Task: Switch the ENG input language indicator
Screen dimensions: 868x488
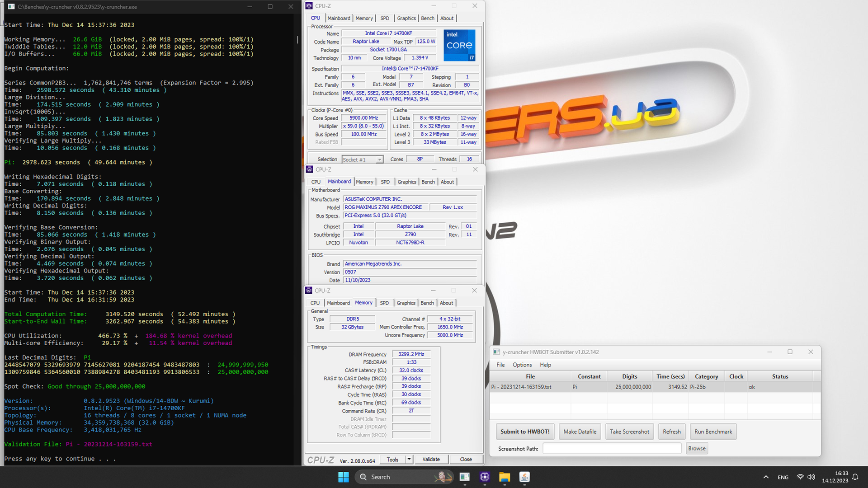Action: coord(783,477)
